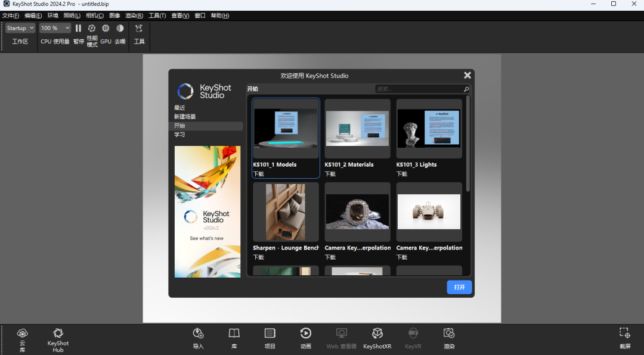644x355 pixels.
Task: Open the 照明(L) menu
Action: 72,15
